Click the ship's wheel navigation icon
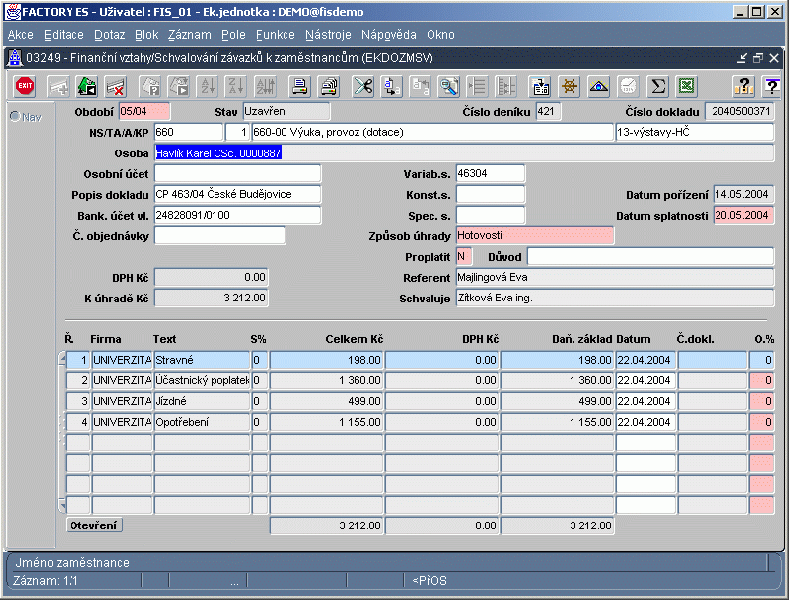 click(x=569, y=86)
